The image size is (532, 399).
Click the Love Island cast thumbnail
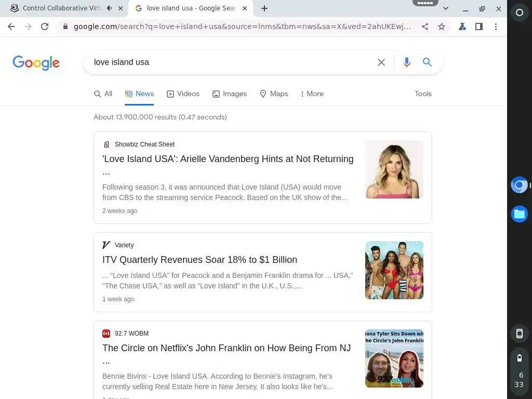pos(394,270)
